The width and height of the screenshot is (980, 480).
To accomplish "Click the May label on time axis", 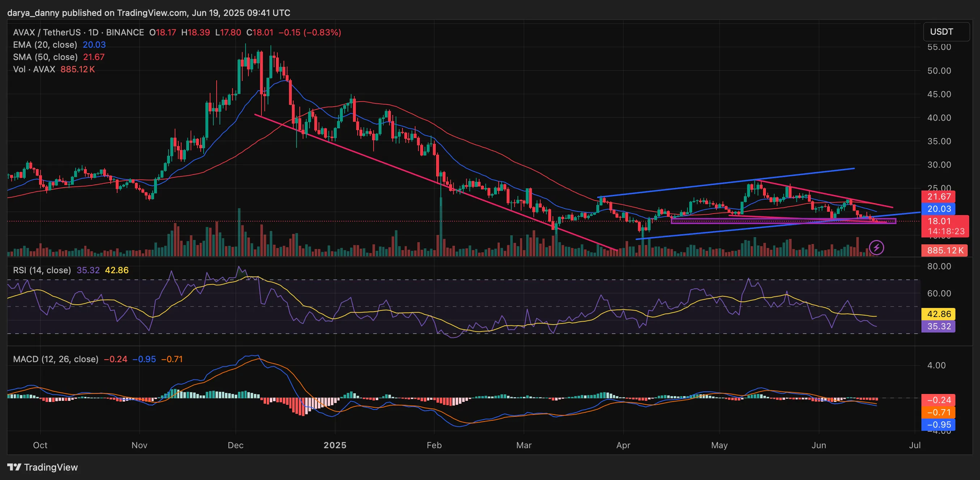I will 719,445.
